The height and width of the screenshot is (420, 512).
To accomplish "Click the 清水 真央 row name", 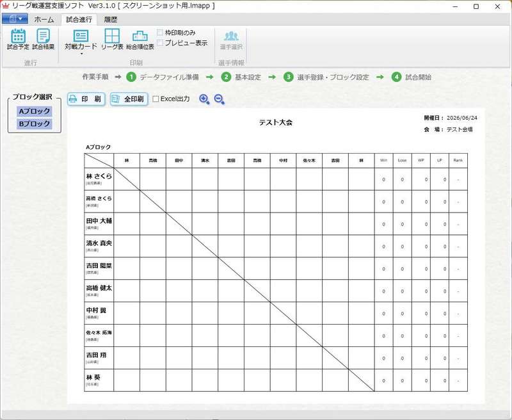I will point(99,243).
